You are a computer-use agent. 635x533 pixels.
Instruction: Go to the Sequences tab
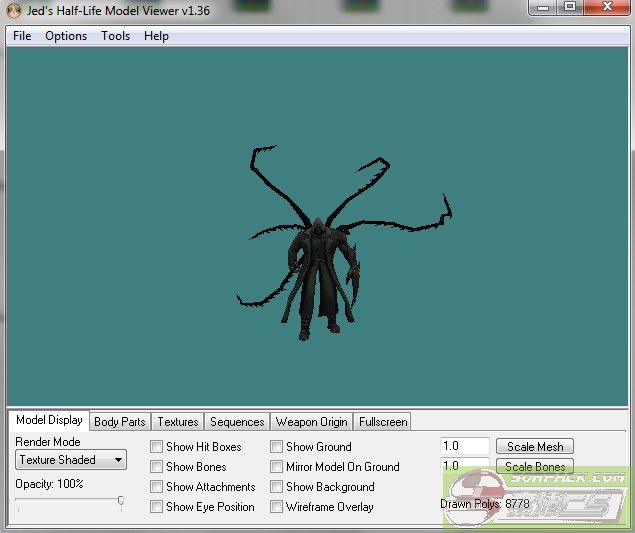pyautogui.click(x=237, y=422)
